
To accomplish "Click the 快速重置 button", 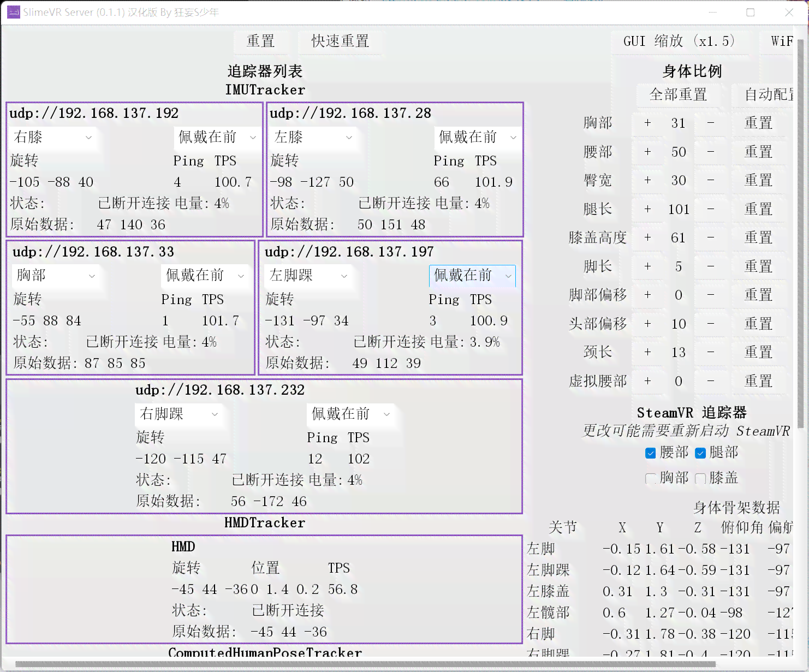I will point(340,41).
